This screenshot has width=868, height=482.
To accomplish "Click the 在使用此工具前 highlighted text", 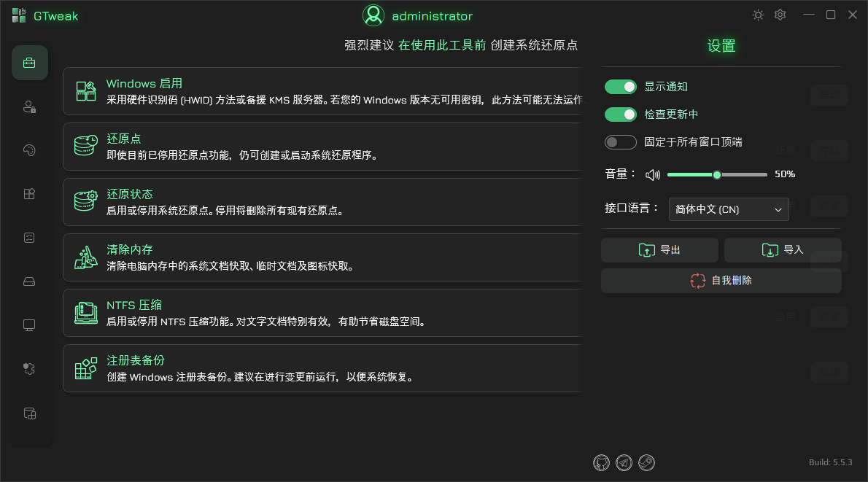I will 442,45.
